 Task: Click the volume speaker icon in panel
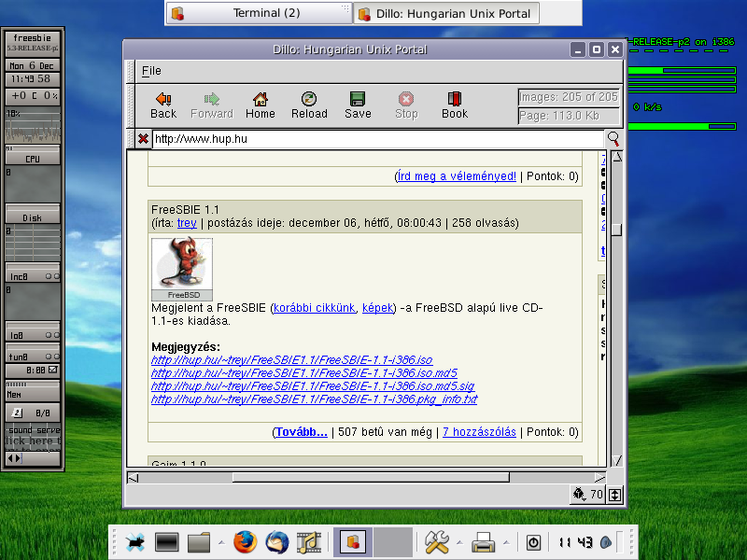[x=606, y=542]
